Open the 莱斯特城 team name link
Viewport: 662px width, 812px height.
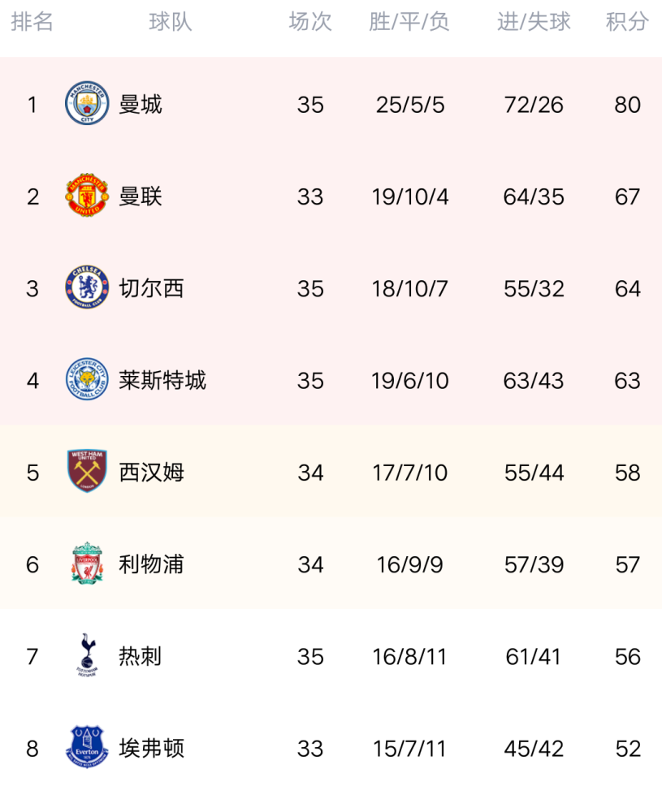click(162, 380)
